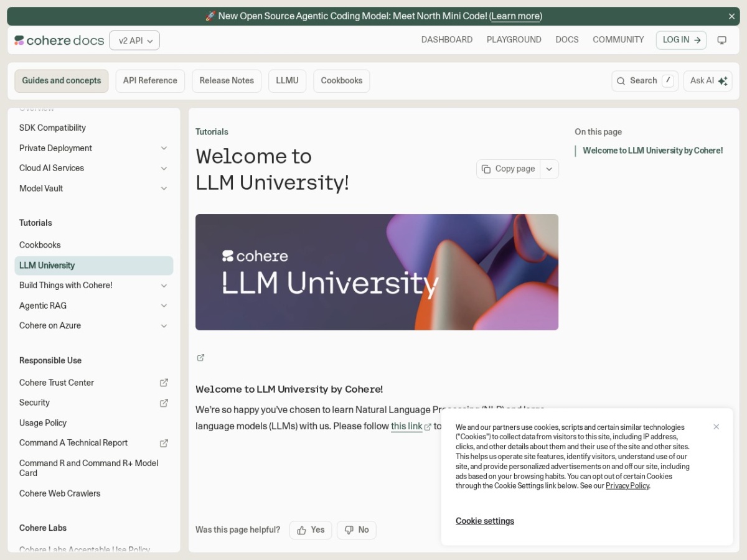747x560 pixels.
Task: Open the Release Notes tab
Action: tap(227, 81)
